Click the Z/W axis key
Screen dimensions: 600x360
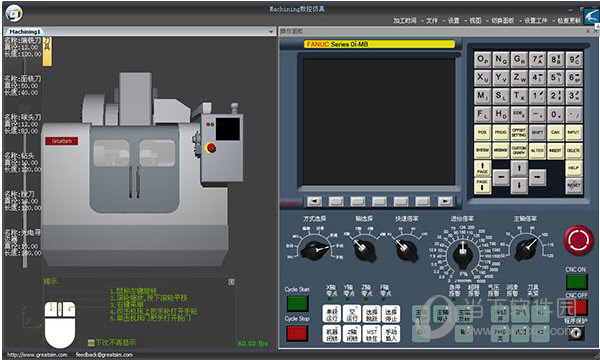(x=519, y=78)
